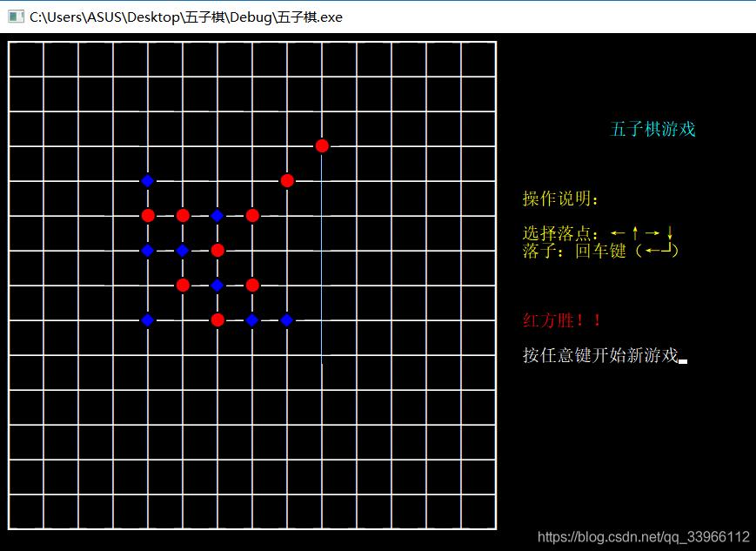Select the blue piece directly above the bottom-most red piece
The width and height of the screenshot is (756, 551).
217,285
